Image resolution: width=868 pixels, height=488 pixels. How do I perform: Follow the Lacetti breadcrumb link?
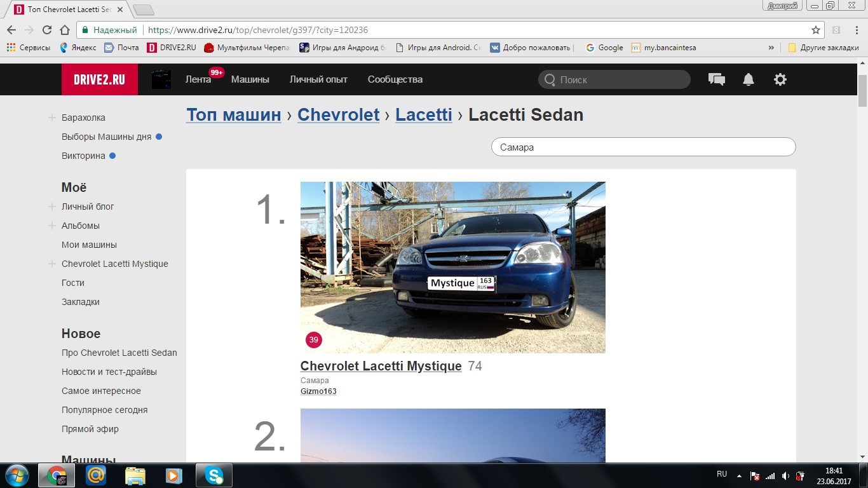coord(424,115)
